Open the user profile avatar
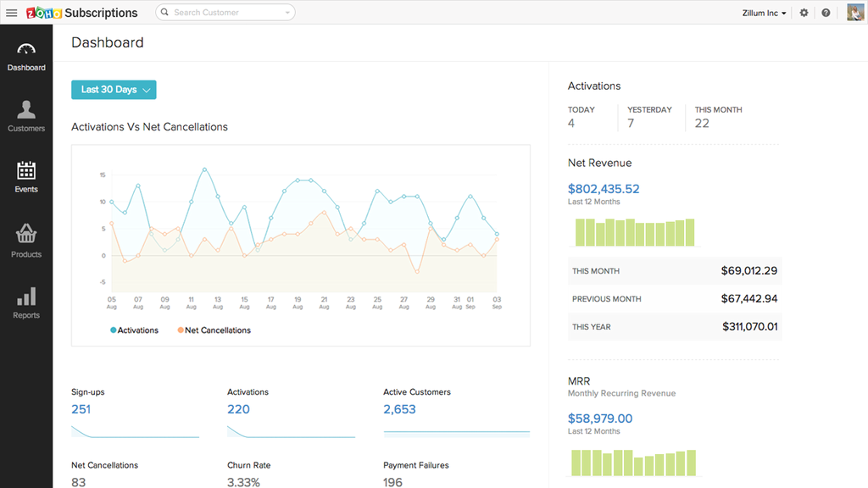Screen dimensions: 868x488 [x=854, y=13]
